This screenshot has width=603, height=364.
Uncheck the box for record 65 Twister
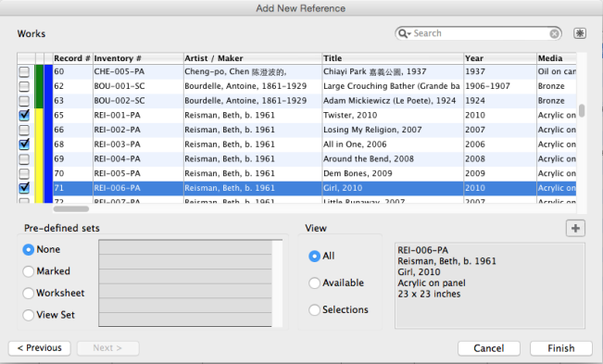coord(24,115)
